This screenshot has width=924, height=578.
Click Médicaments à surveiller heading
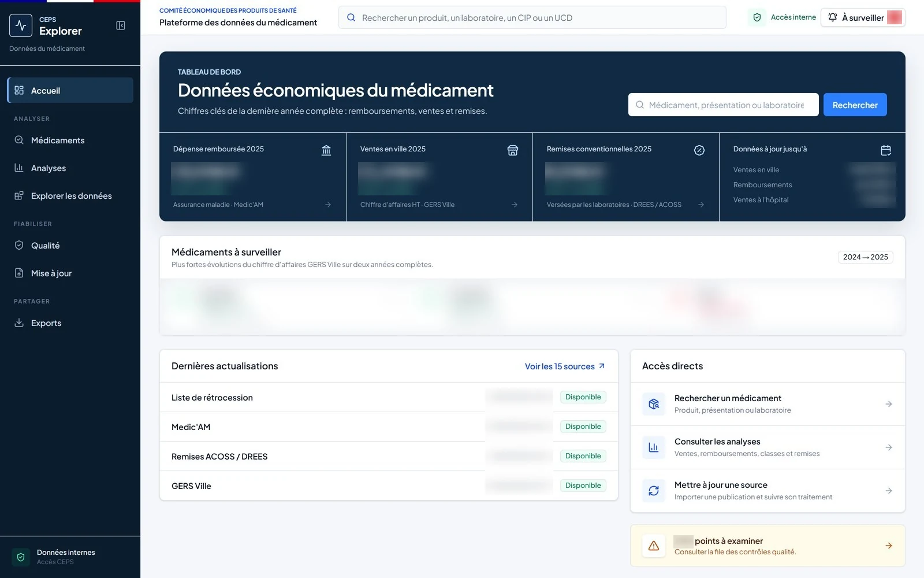(x=226, y=252)
